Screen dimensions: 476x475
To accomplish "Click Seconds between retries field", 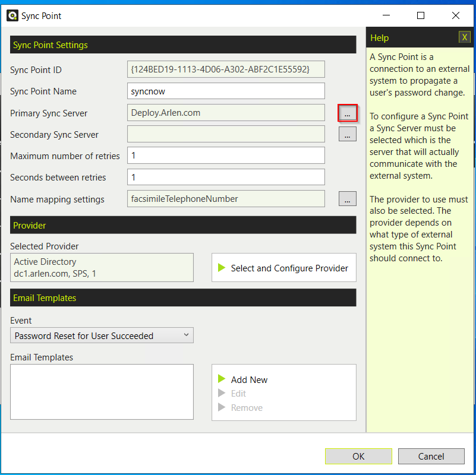I will [x=226, y=177].
